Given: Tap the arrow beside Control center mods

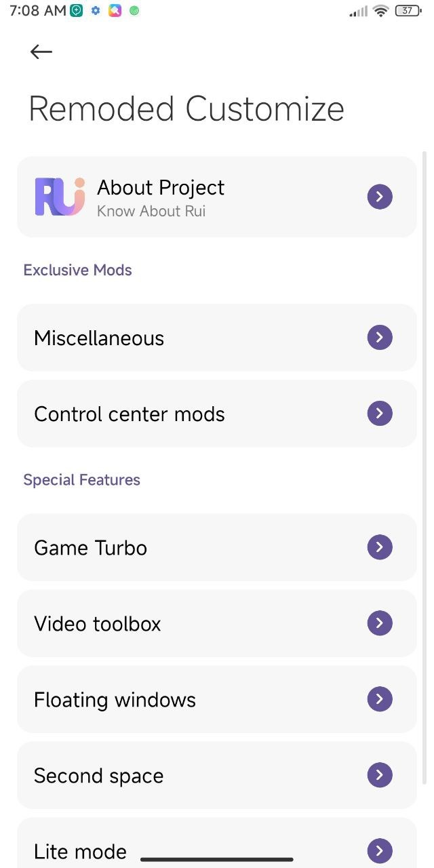Looking at the screenshot, I should (380, 414).
